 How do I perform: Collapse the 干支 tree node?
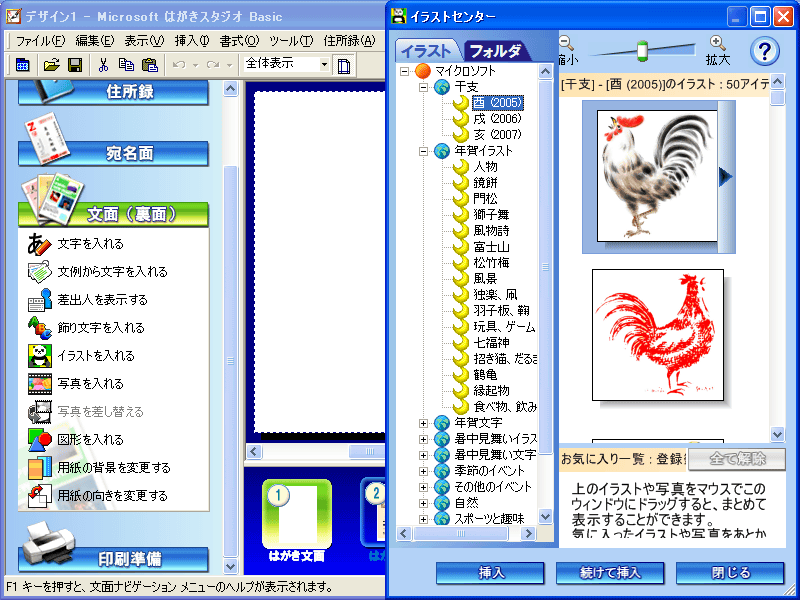(424, 87)
